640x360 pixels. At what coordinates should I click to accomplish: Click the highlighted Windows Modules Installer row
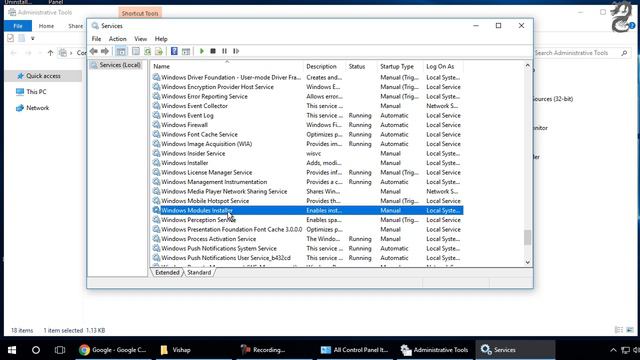307,210
